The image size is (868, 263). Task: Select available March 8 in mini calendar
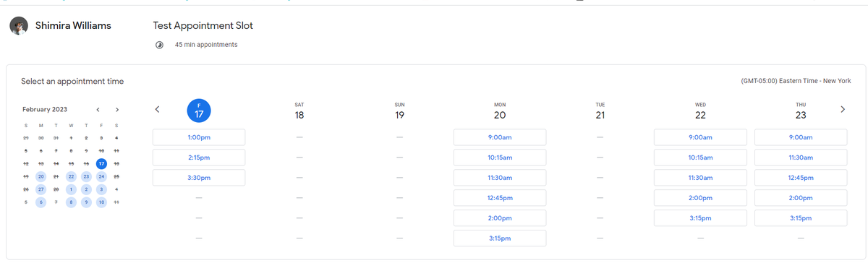point(71,202)
